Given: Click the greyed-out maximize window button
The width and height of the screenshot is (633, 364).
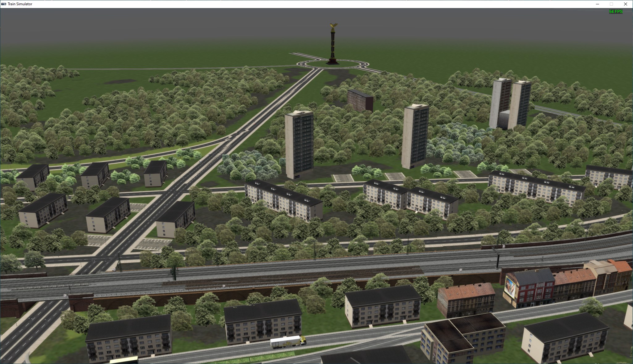Looking at the screenshot, I should pyautogui.click(x=611, y=4).
